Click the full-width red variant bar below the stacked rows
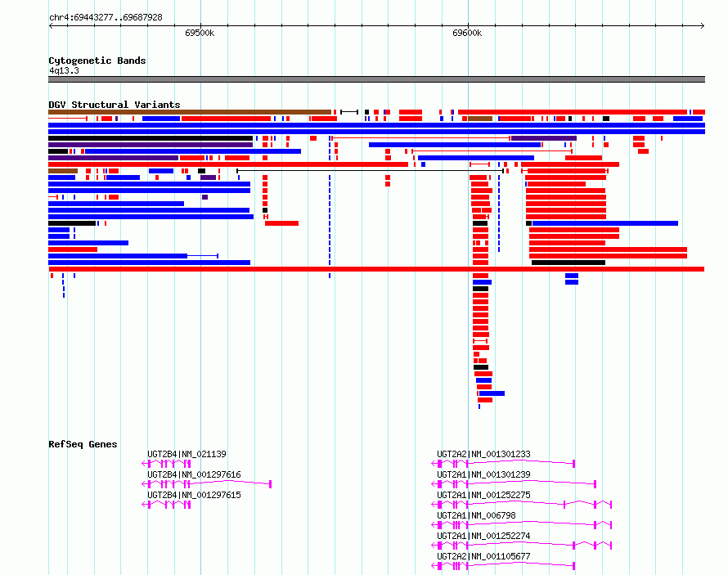The width and height of the screenshot is (728, 575). pos(376,269)
